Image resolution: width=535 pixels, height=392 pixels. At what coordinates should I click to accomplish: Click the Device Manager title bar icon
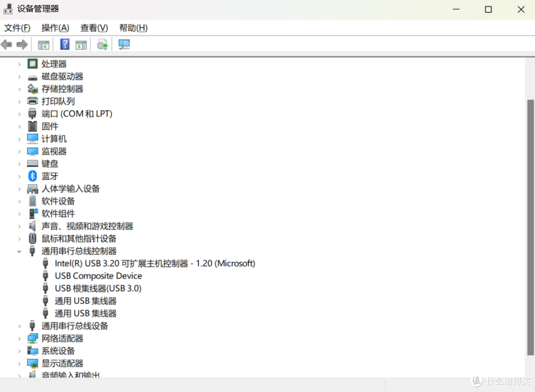click(x=8, y=9)
